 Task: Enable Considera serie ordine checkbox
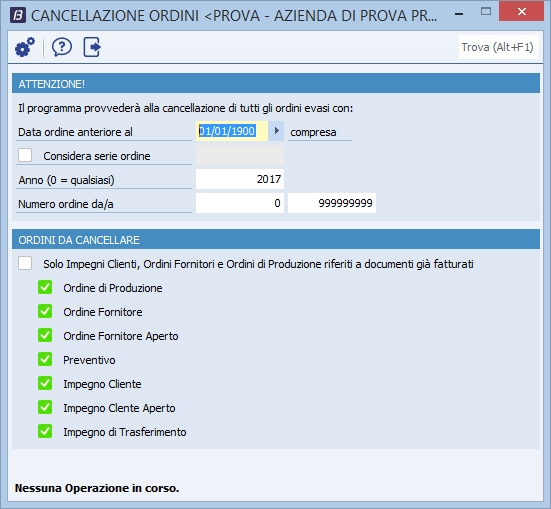[x=25, y=155]
